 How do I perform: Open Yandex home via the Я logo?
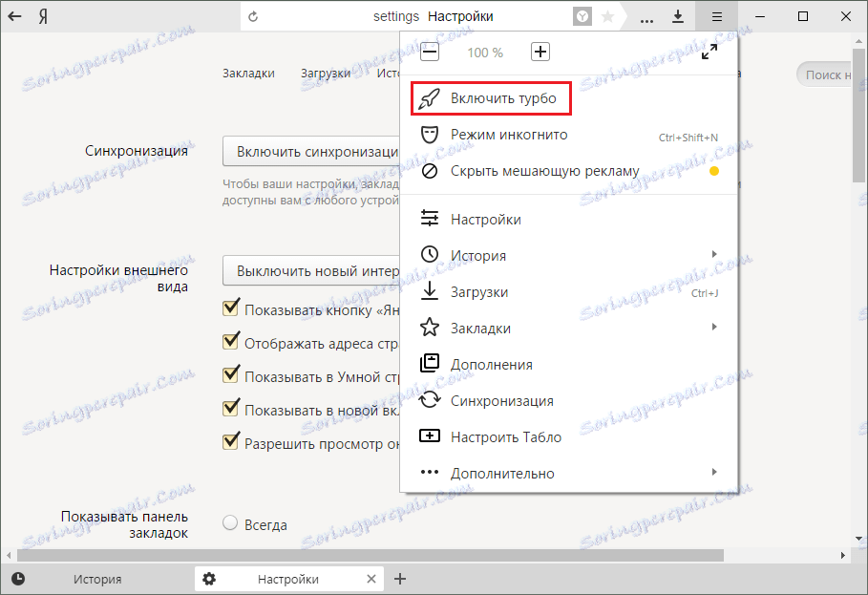coord(43,16)
